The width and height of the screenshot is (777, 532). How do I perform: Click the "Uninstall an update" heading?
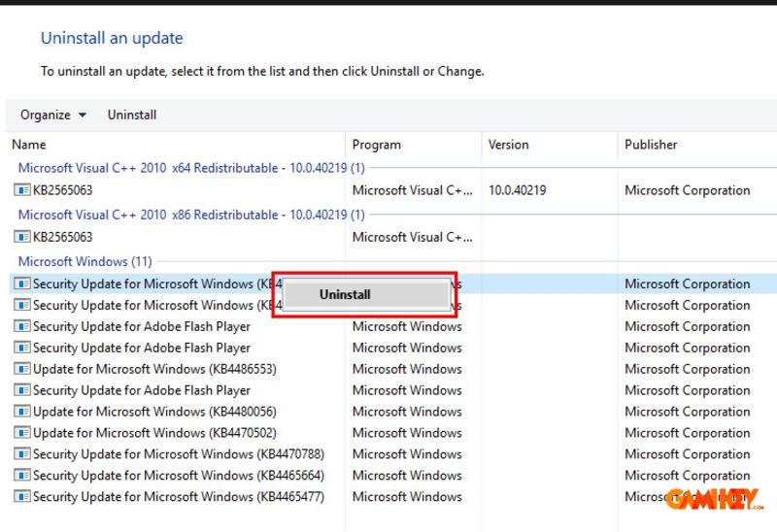click(x=112, y=38)
